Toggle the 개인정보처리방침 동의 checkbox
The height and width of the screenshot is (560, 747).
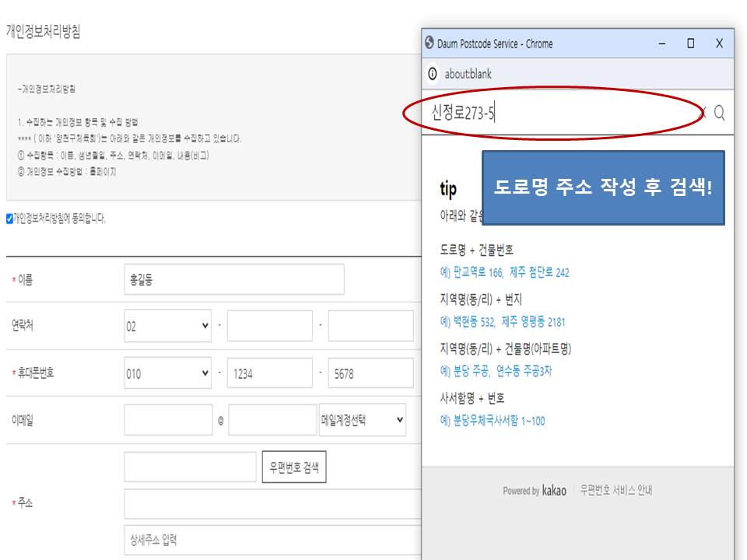[x=9, y=219]
